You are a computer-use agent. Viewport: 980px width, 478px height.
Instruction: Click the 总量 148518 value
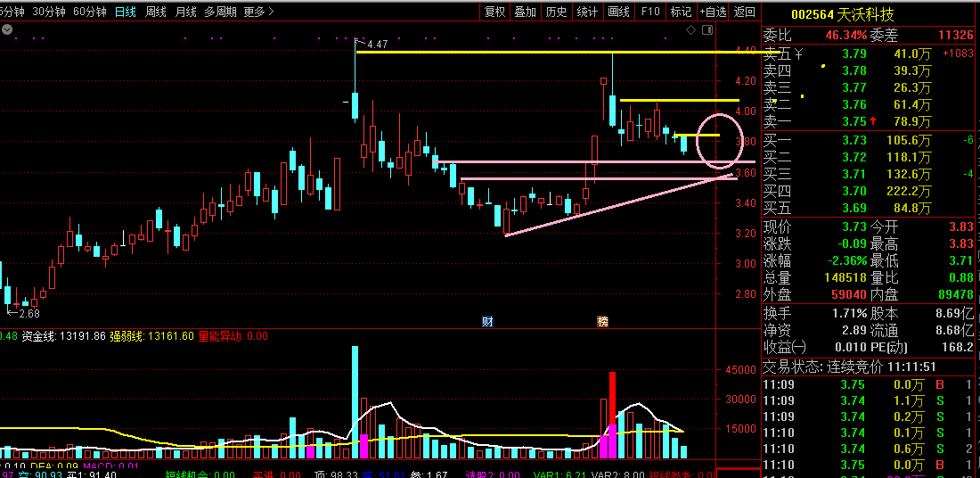tap(845, 277)
